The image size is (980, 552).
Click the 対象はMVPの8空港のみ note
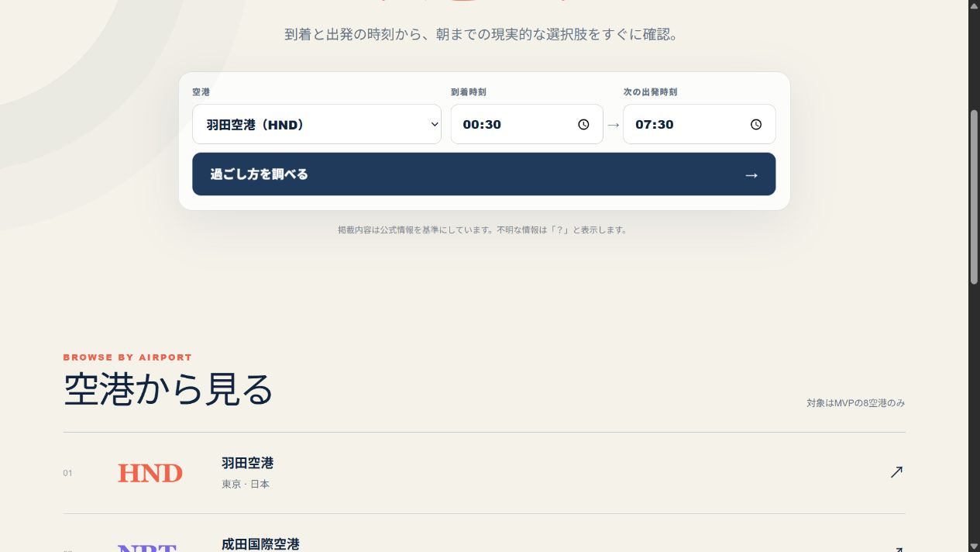pos(855,403)
